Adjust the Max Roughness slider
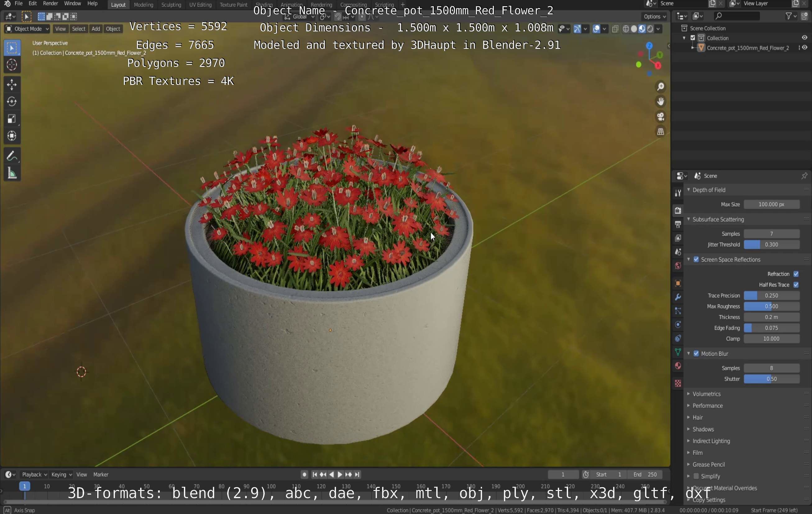 point(772,307)
